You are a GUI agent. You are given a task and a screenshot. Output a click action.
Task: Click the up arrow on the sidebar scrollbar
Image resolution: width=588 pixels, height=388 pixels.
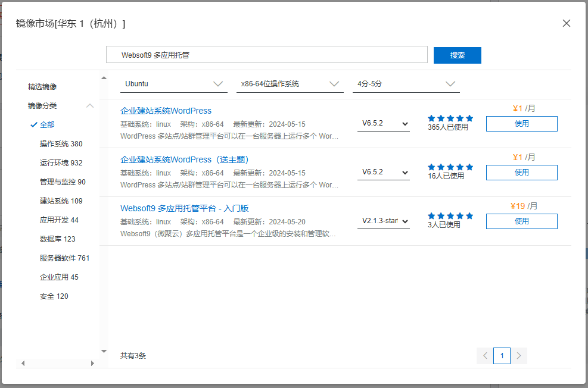coord(104,77)
